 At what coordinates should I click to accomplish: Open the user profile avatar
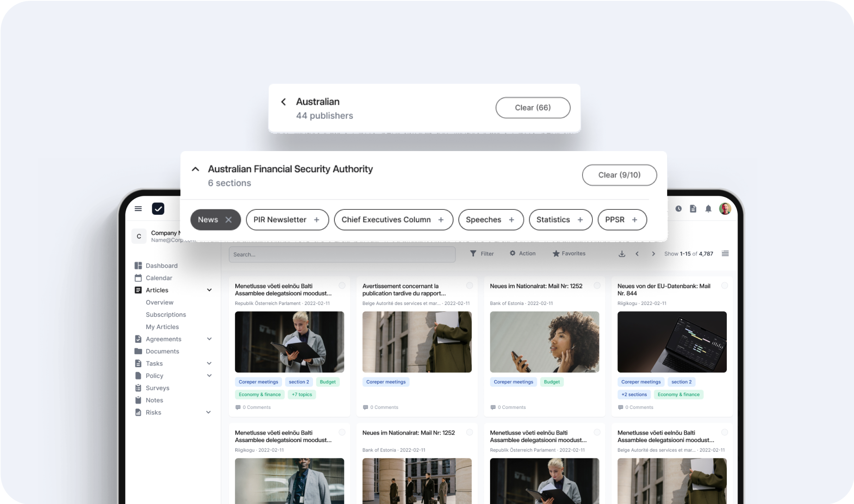pyautogui.click(x=725, y=209)
